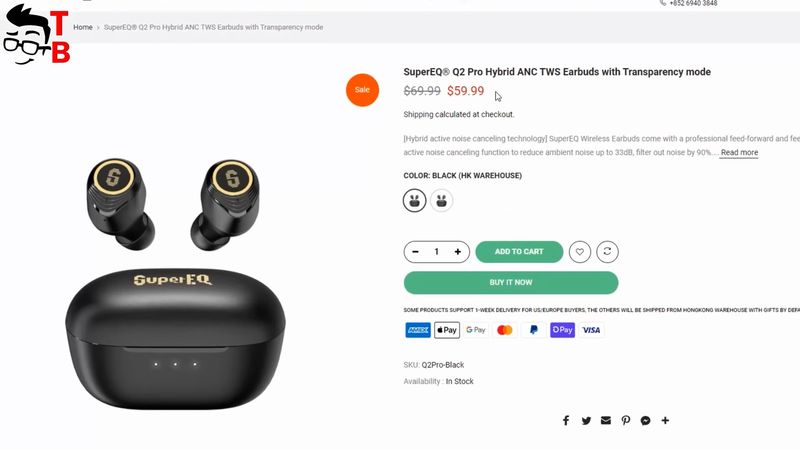The width and height of the screenshot is (800, 450).
Task: Share via Messenger icon
Action: point(645,420)
